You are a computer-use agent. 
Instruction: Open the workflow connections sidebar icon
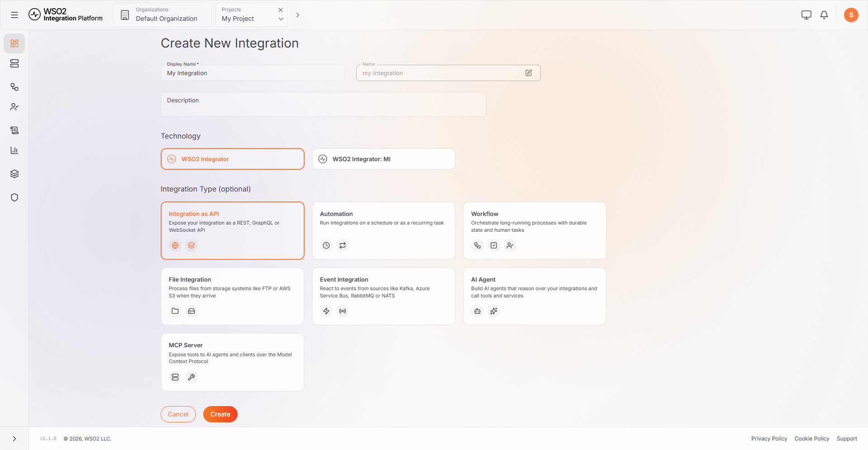tap(14, 87)
